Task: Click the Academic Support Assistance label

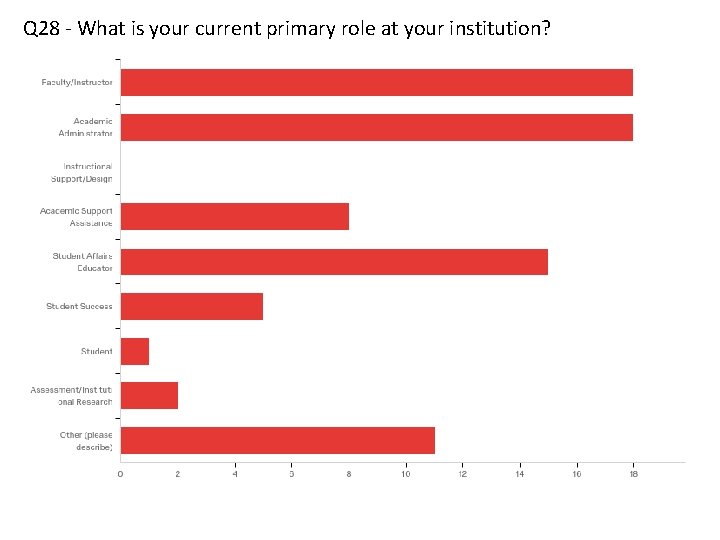Action: coord(76,217)
